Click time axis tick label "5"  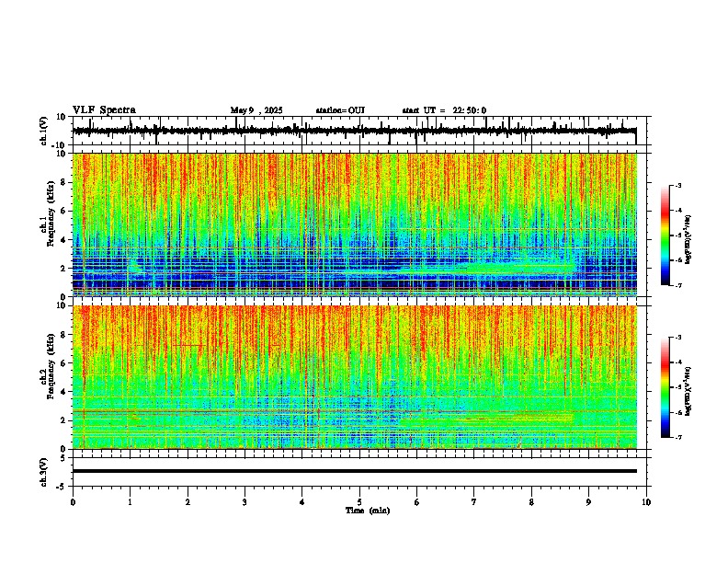[359, 502]
